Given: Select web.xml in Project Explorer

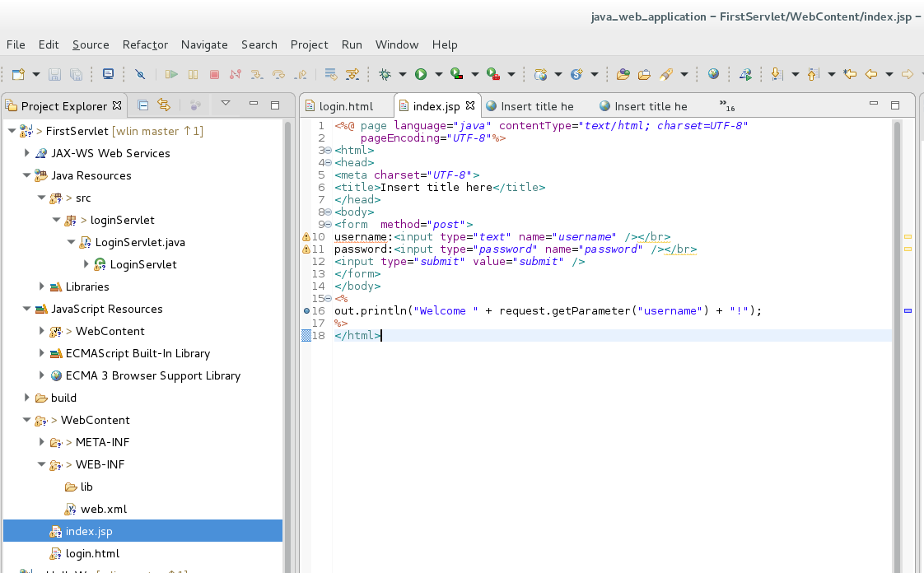Looking at the screenshot, I should pyautogui.click(x=104, y=510).
